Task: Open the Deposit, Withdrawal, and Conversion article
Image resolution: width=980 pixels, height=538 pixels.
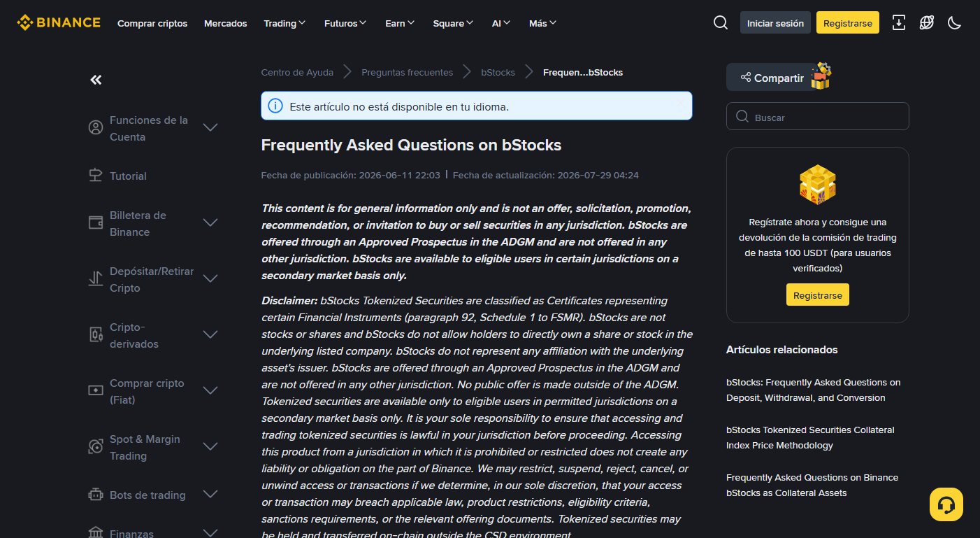Action: click(814, 390)
